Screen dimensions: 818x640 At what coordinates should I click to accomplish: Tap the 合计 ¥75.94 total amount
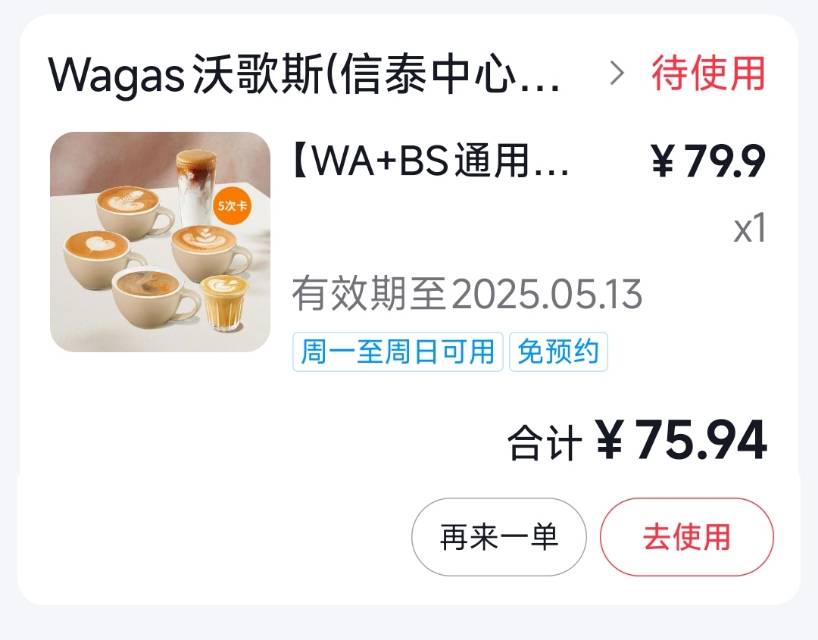tap(637, 441)
